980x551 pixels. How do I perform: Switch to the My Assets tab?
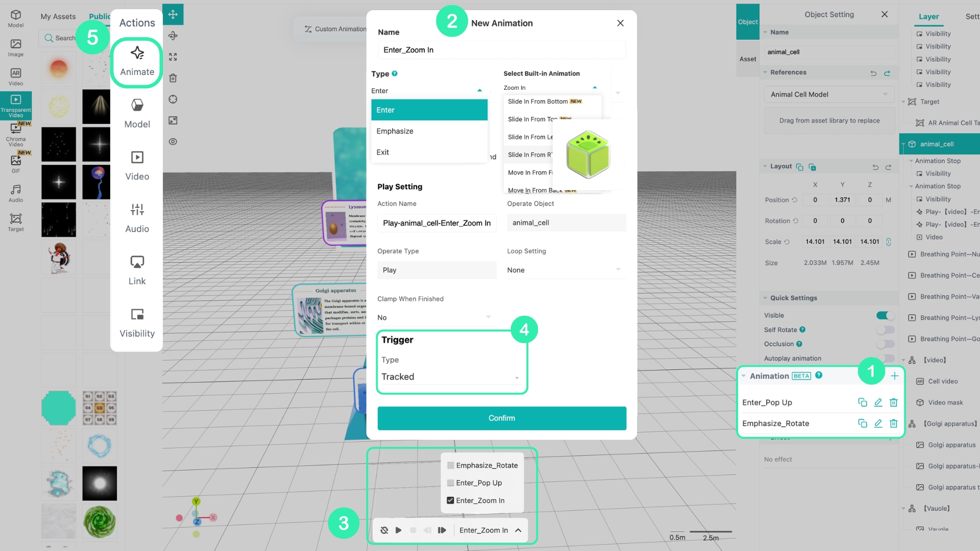[58, 16]
